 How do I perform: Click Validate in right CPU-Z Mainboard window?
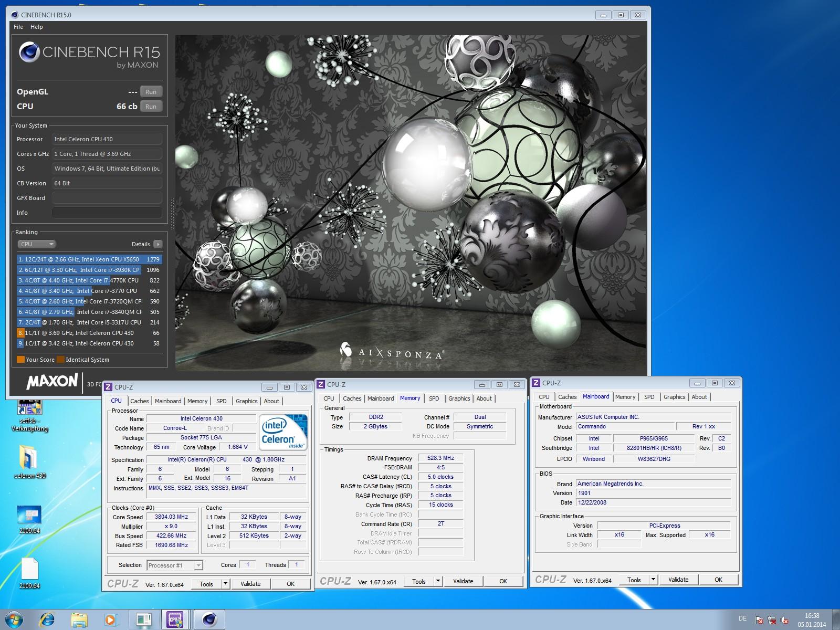pyautogui.click(x=678, y=580)
